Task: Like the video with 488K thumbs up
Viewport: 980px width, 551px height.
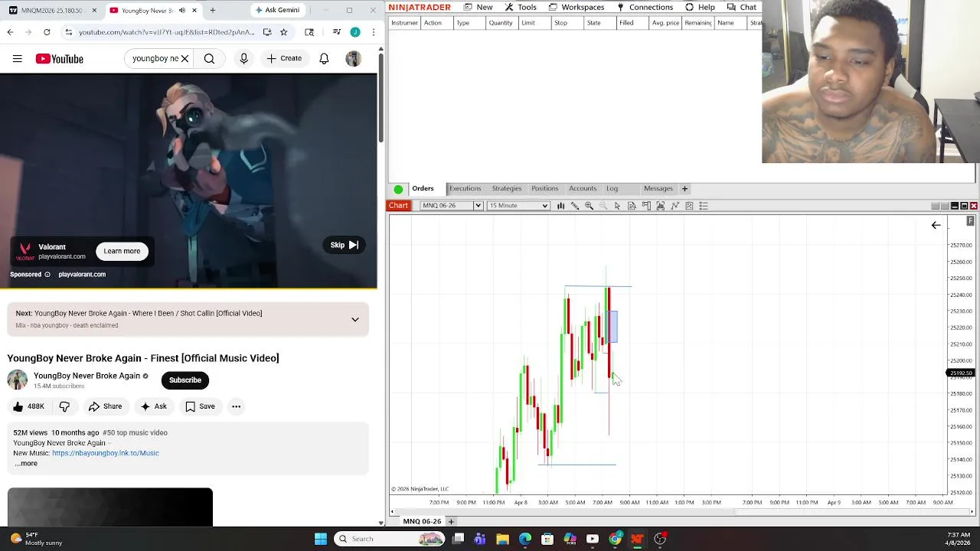Action: [x=28, y=406]
